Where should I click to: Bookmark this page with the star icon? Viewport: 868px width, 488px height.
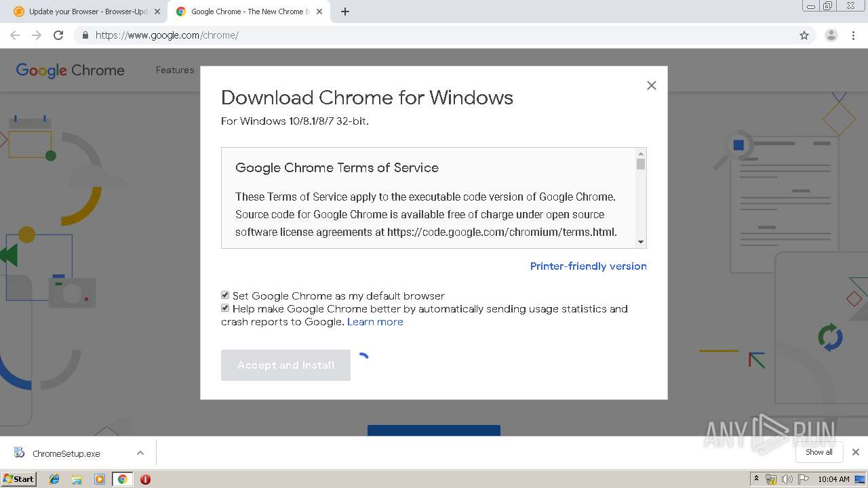(804, 35)
